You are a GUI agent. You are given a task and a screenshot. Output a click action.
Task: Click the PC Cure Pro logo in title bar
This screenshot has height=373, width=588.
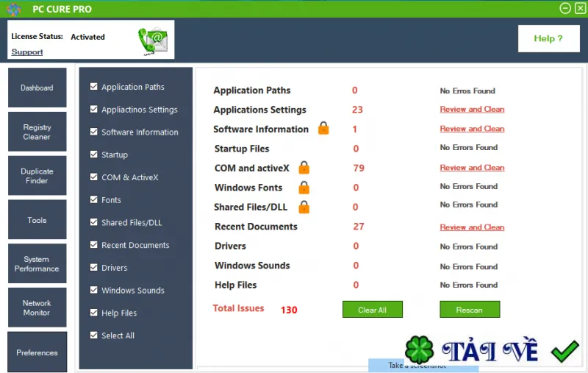pyautogui.click(x=14, y=10)
